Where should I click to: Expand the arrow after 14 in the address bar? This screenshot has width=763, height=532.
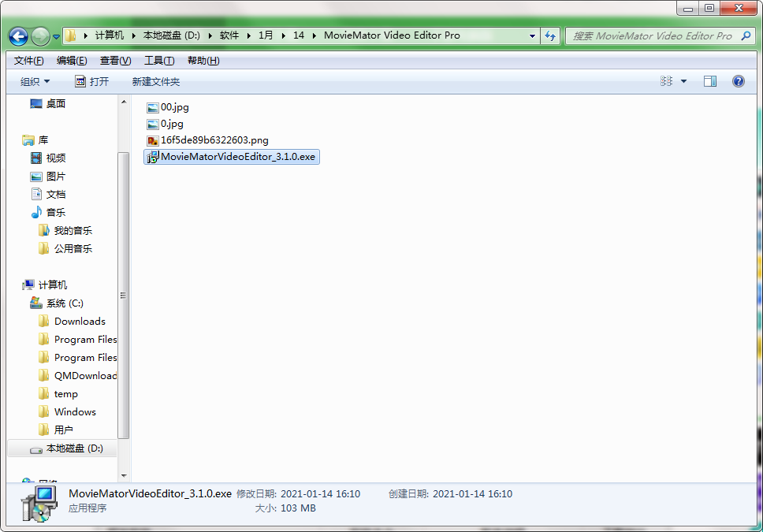click(x=315, y=35)
